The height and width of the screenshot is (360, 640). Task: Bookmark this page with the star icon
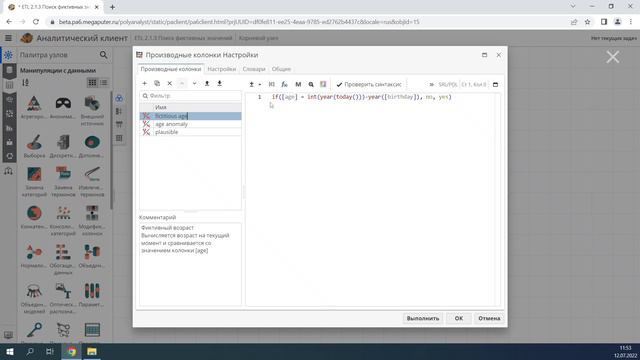pos(587,22)
